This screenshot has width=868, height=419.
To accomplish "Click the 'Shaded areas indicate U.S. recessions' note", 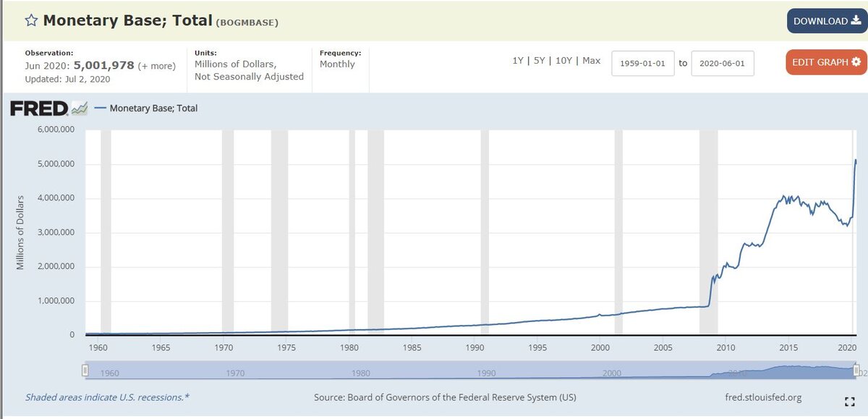I will tap(107, 397).
